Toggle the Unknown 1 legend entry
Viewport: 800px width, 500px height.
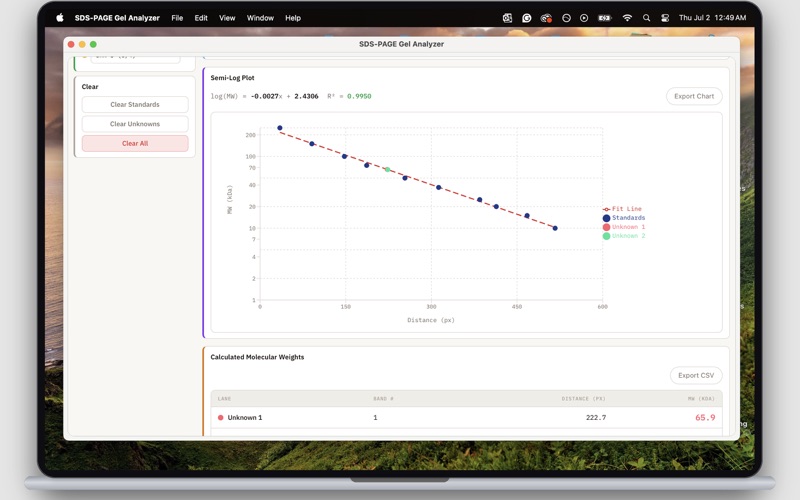tap(623, 227)
